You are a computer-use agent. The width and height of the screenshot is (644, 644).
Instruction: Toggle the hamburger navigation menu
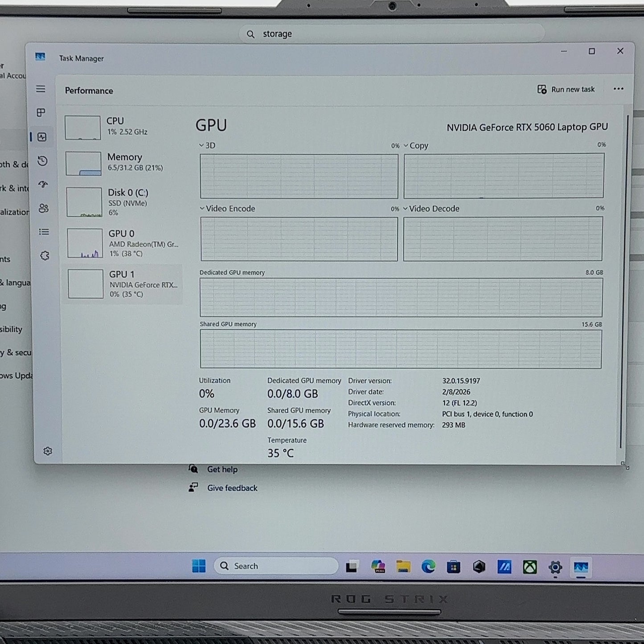pyautogui.click(x=41, y=89)
